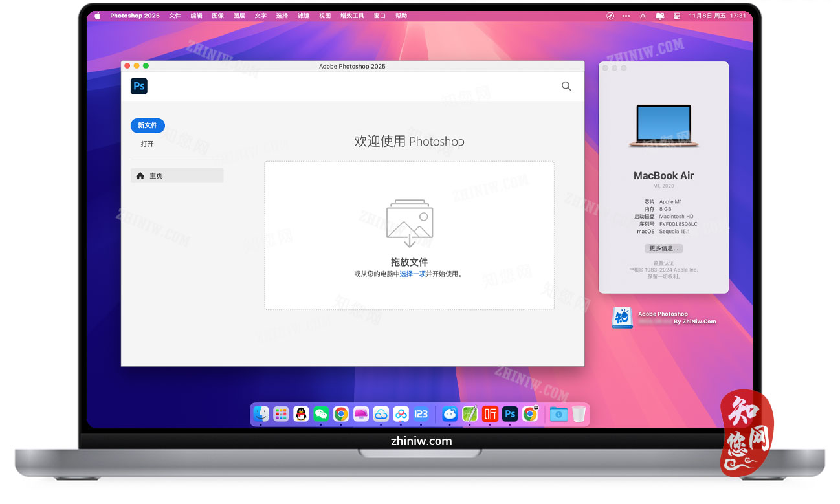Viewport: 840px width, 504px height.
Task: Open search via the magnifier icon
Action: pyautogui.click(x=566, y=86)
